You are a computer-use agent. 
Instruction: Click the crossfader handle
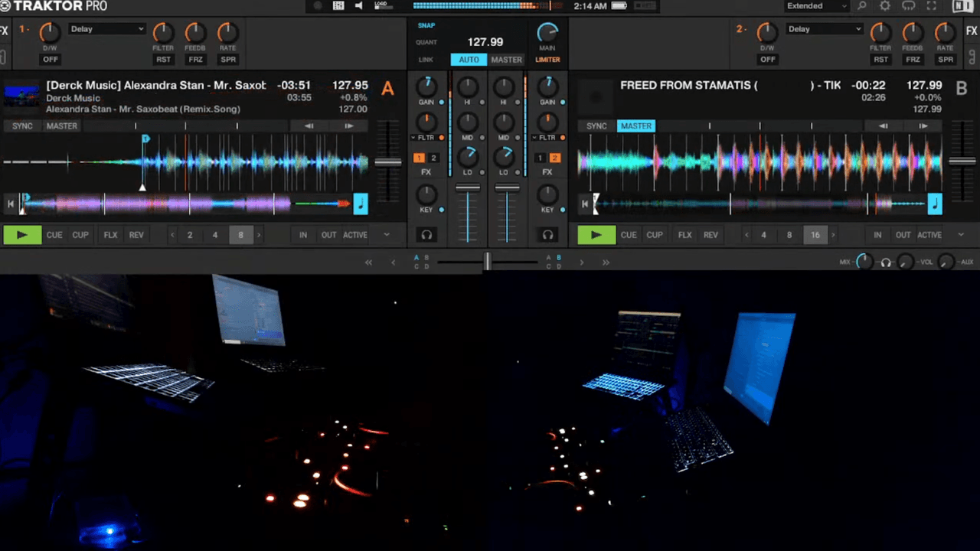[487, 262]
